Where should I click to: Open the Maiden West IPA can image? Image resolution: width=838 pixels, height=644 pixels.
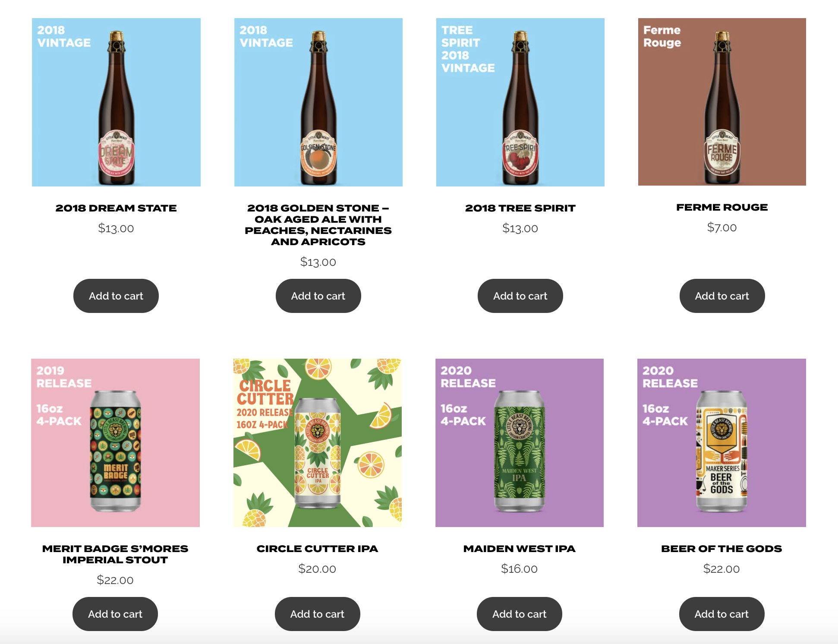520,443
